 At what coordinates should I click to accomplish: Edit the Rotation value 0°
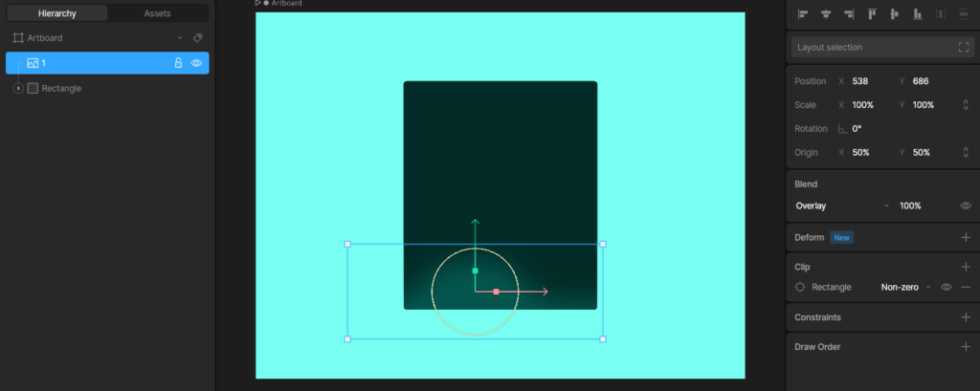coord(857,129)
